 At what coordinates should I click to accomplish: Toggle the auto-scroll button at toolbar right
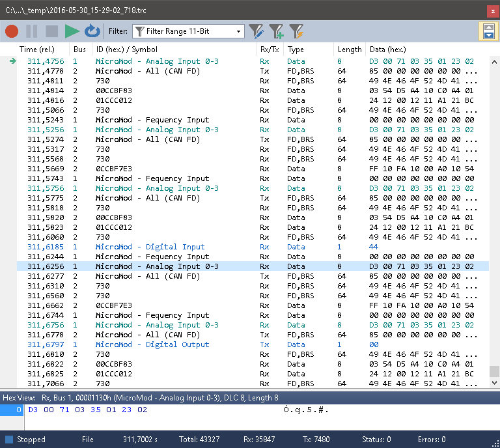click(488, 31)
